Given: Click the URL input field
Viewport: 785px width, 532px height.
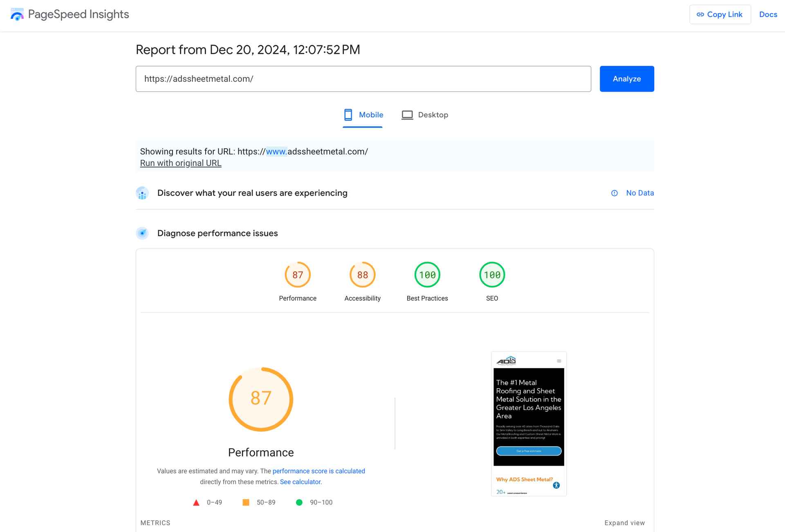Looking at the screenshot, I should 363,79.
